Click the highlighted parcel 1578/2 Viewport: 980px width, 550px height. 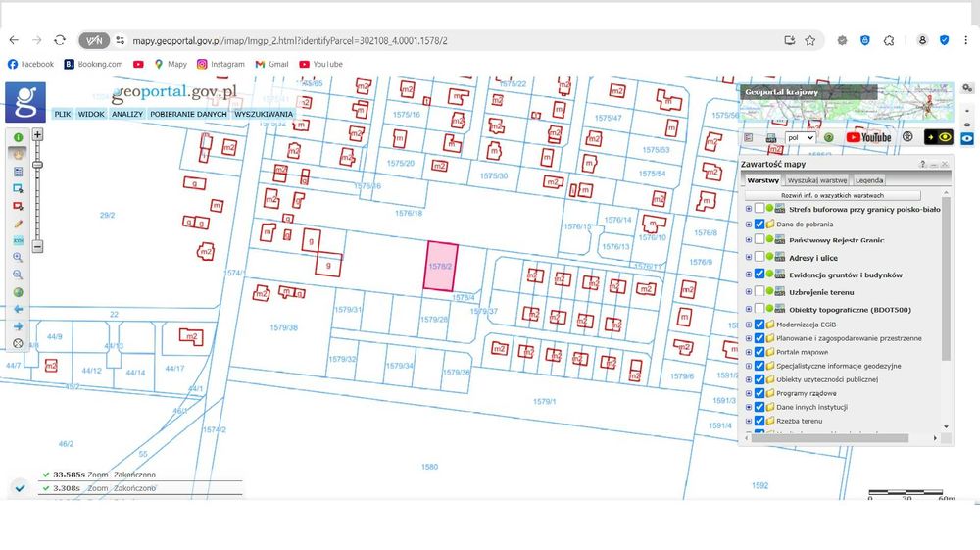click(x=441, y=267)
